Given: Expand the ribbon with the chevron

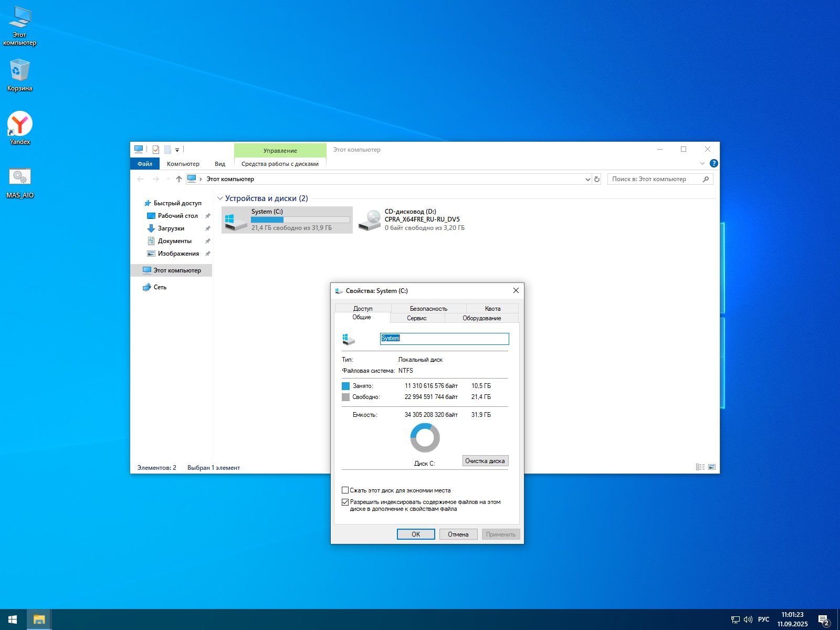Looking at the screenshot, I should point(702,163).
